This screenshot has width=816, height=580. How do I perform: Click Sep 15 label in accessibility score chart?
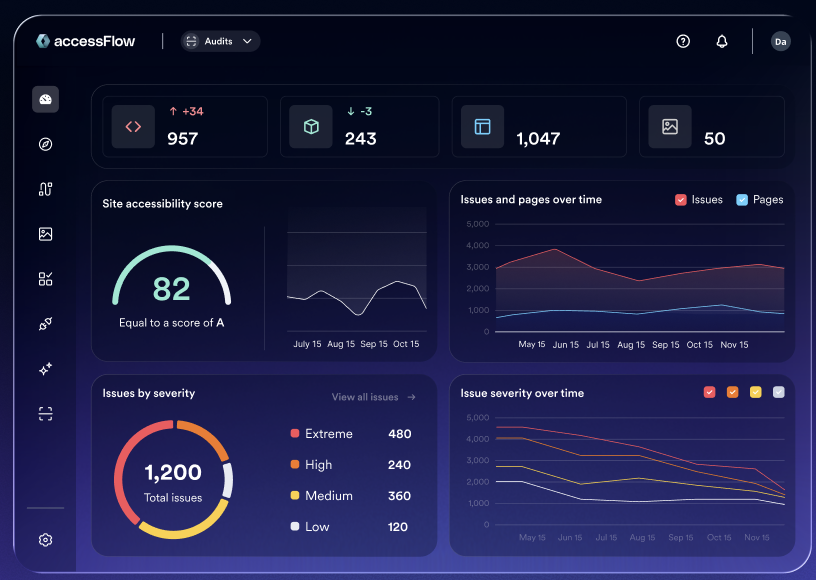374,344
